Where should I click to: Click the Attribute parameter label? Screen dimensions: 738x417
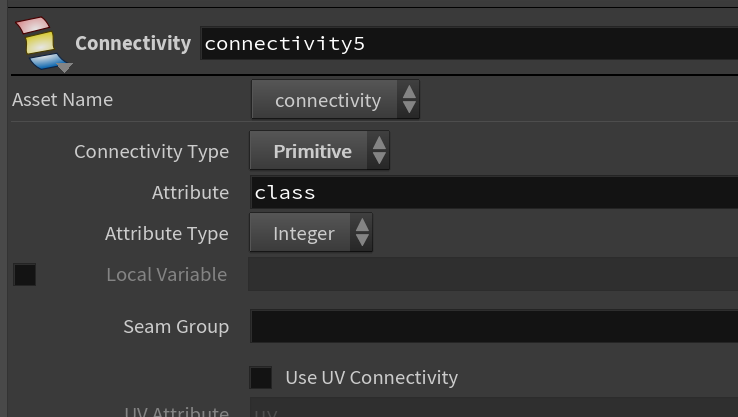click(x=190, y=192)
